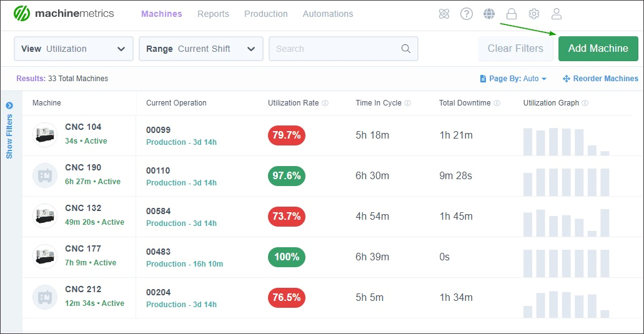The width and height of the screenshot is (644, 334).
Task: Click the Add Machine button
Action: (x=598, y=49)
